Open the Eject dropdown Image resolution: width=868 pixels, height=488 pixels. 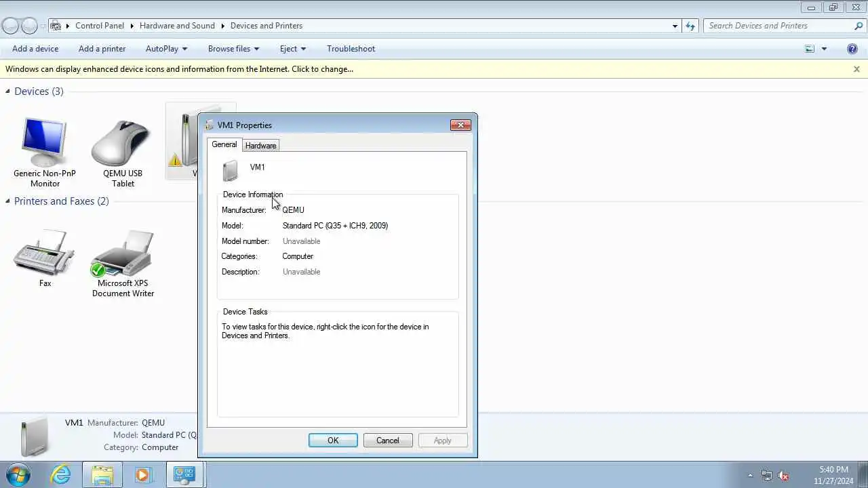click(293, 49)
